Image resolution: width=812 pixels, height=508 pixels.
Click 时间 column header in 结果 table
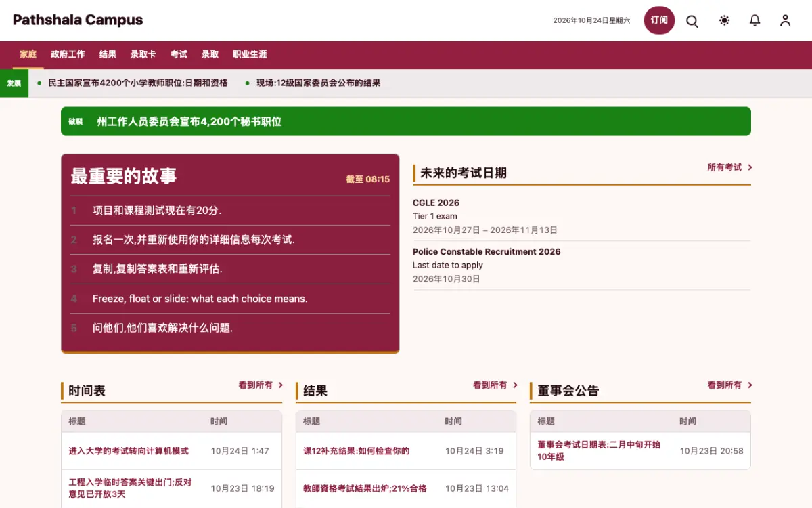[453, 421]
